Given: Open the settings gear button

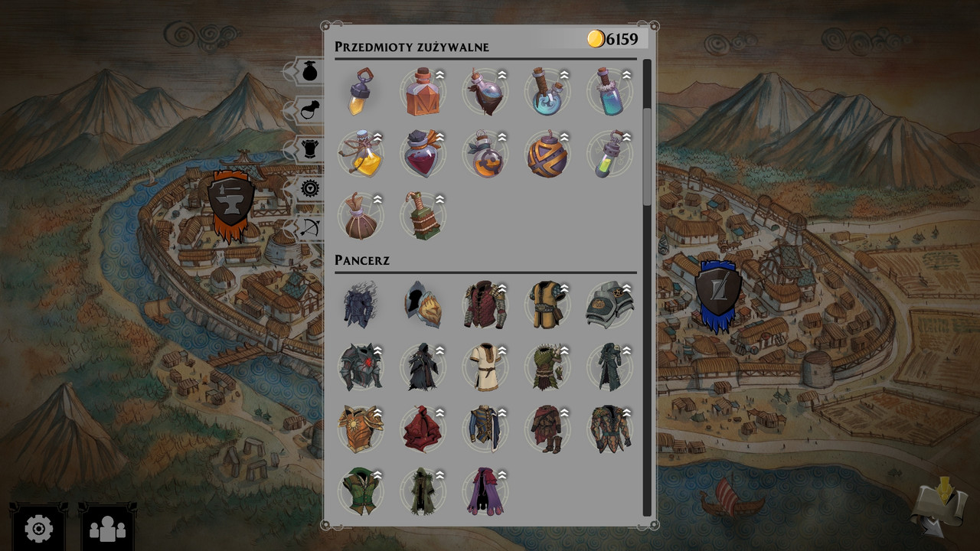Looking at the screenshot, I should coord(39,528).
